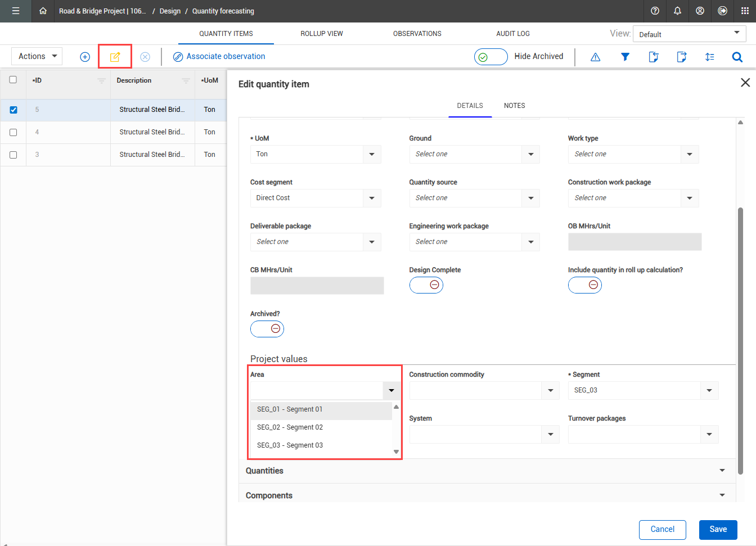Open the Actions dropdown menu
This screenshot has width=756, height=546.
(x=37, y=56)
